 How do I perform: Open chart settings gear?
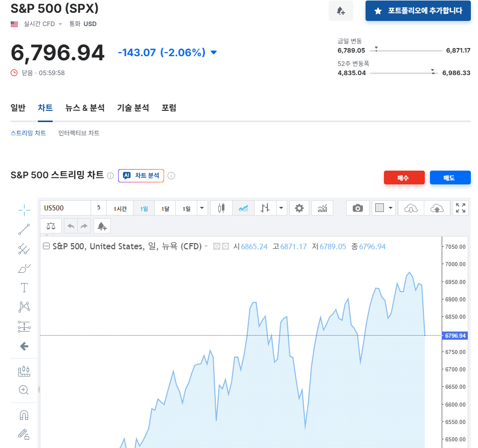(299, 208)
